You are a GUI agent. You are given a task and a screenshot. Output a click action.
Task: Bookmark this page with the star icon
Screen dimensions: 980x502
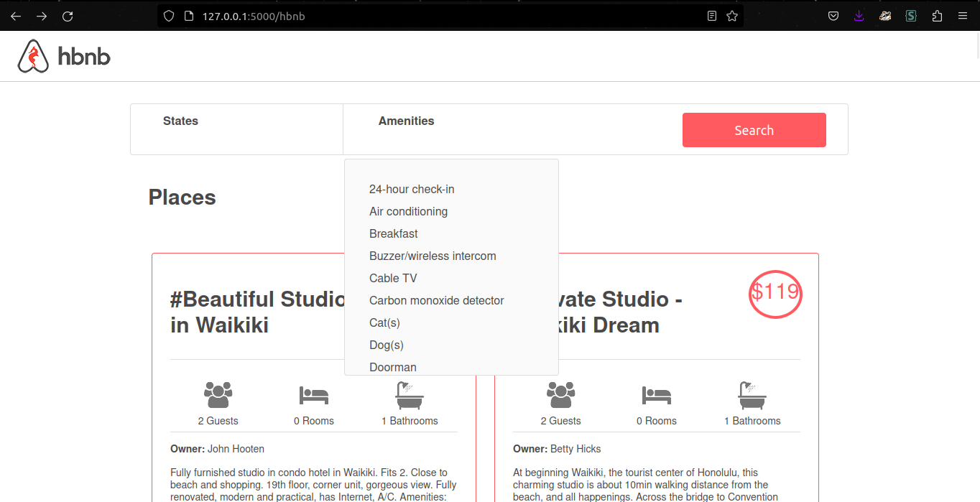click(732, 16)
